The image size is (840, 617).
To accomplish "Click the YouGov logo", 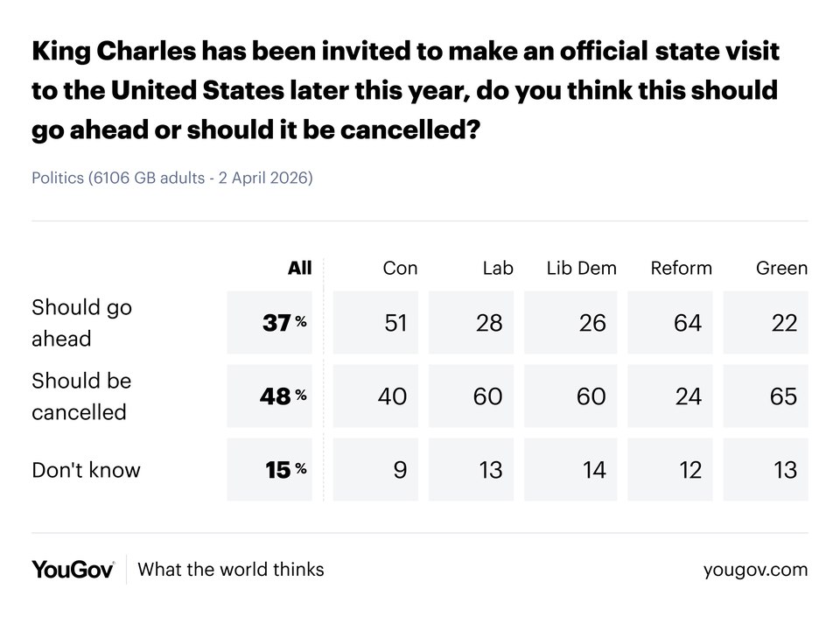I will click(73, 570).
